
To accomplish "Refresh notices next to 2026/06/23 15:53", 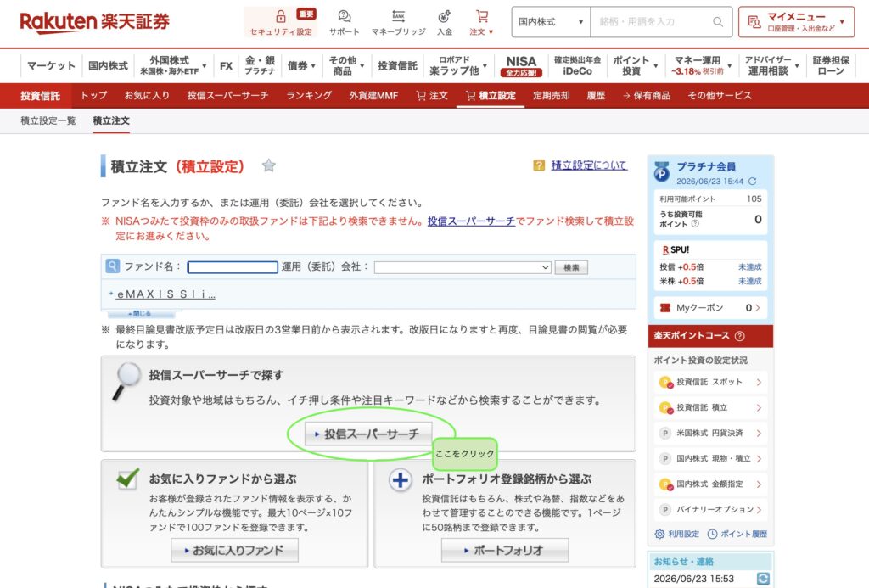I will 763,579.
